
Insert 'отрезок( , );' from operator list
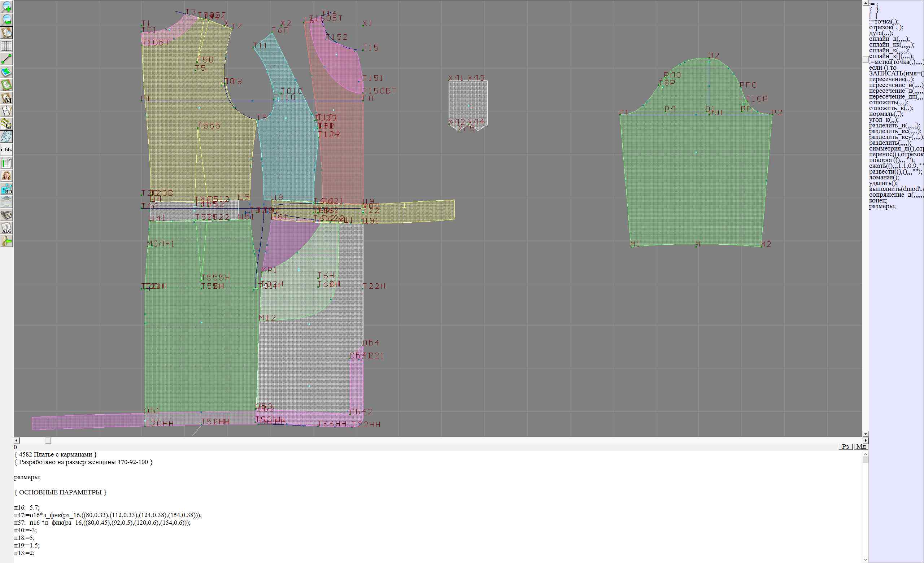click(x=886, y=27)
